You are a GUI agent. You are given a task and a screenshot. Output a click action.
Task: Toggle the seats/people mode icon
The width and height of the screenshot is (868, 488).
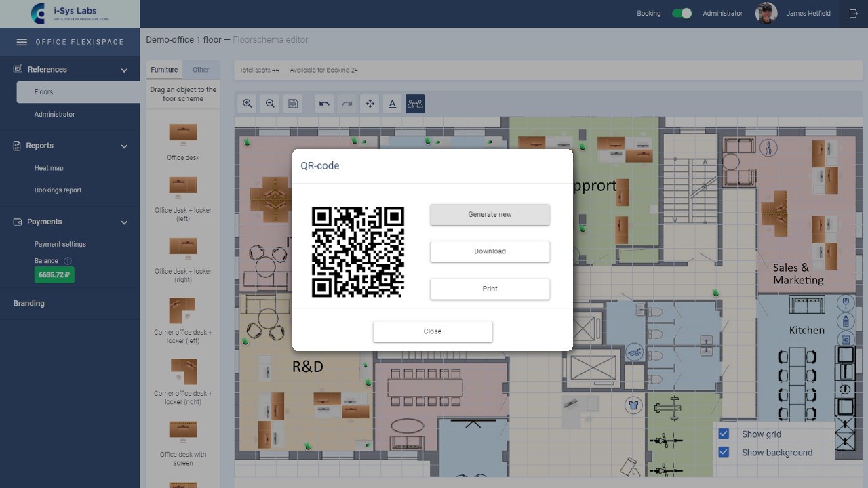click(x=415, y=104)
